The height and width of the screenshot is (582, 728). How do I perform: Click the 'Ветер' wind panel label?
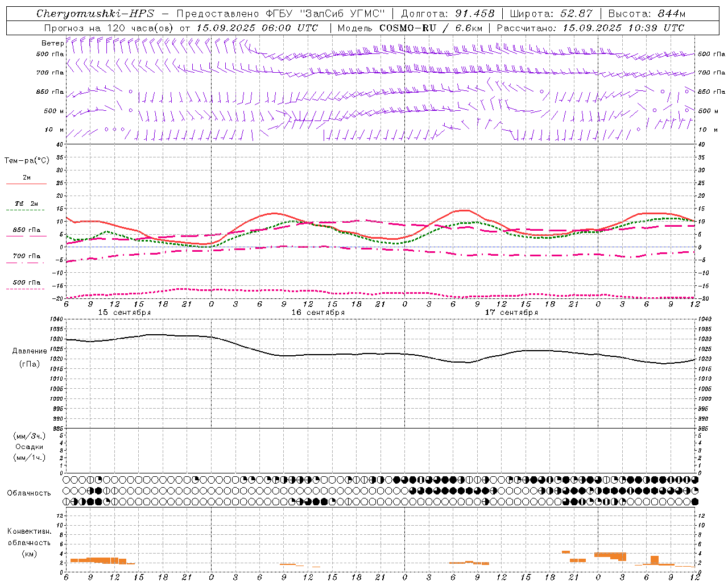[52, 43]
